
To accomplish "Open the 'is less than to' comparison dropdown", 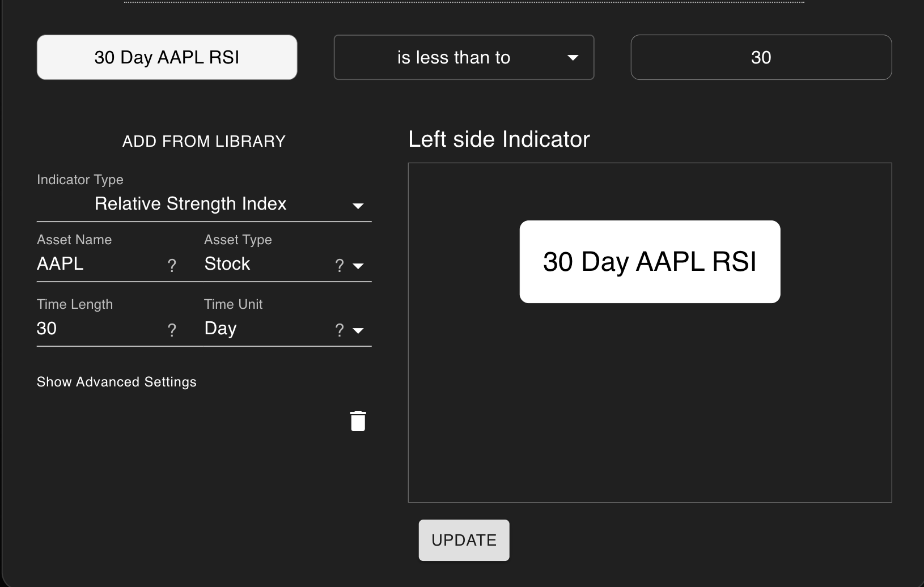I will (x=463, y=57).
